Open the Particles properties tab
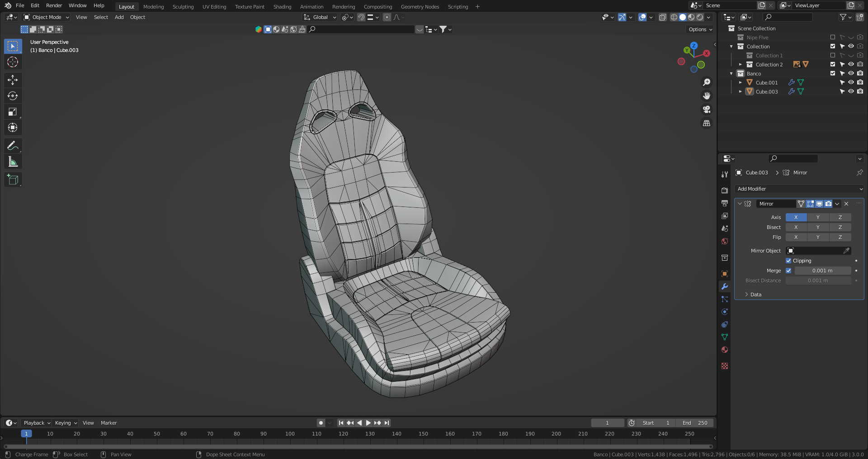Image resolution: width=868 pixels, height=459 pixels. (x=725, y=299)
